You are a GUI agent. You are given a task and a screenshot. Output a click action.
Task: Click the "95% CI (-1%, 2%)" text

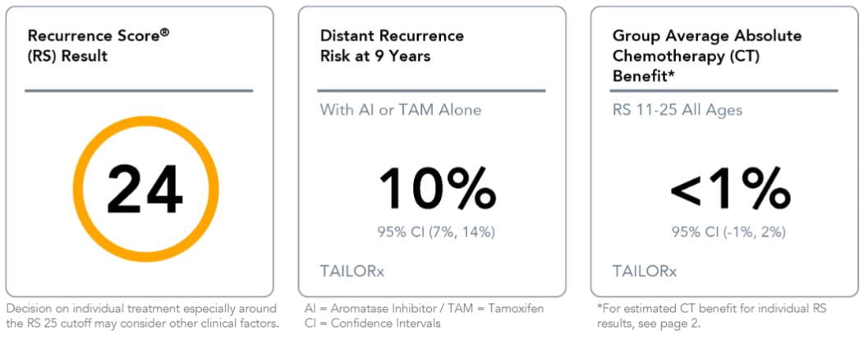pos(729,232)
